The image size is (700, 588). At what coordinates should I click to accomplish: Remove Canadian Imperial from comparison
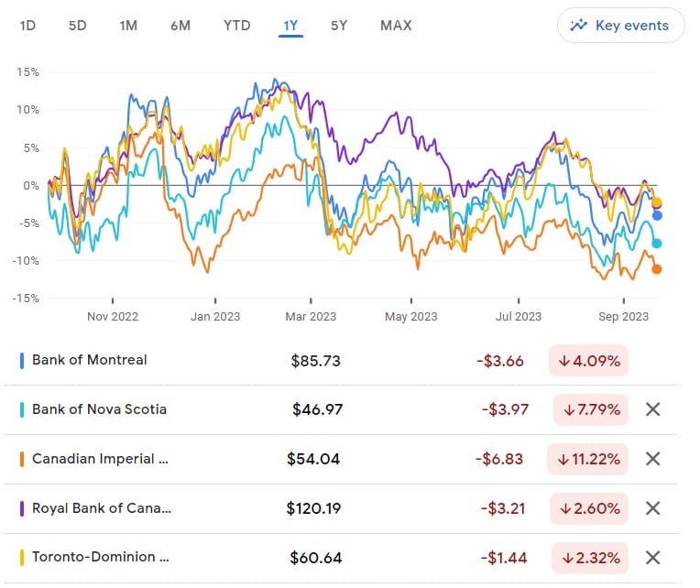pyautogui.click(x=652, y=459)
